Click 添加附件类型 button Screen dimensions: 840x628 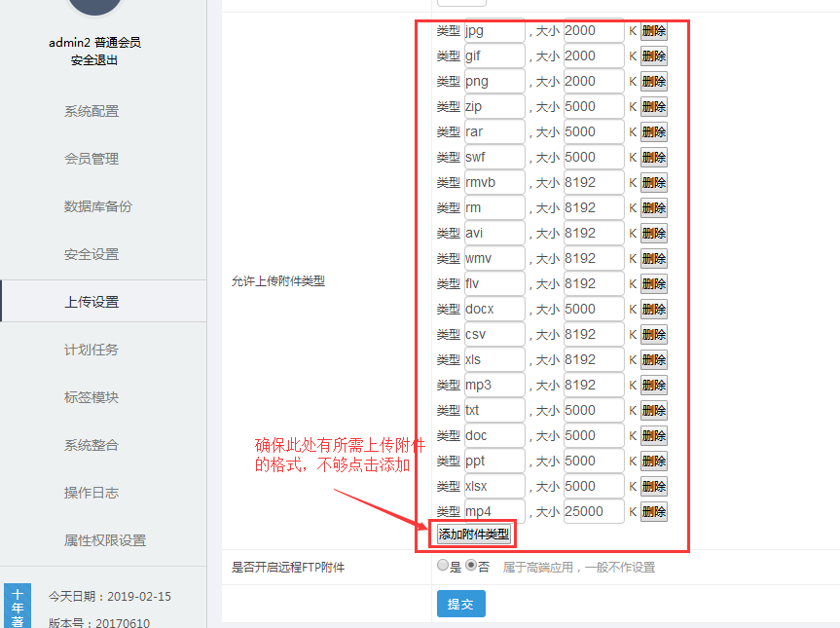473,534
